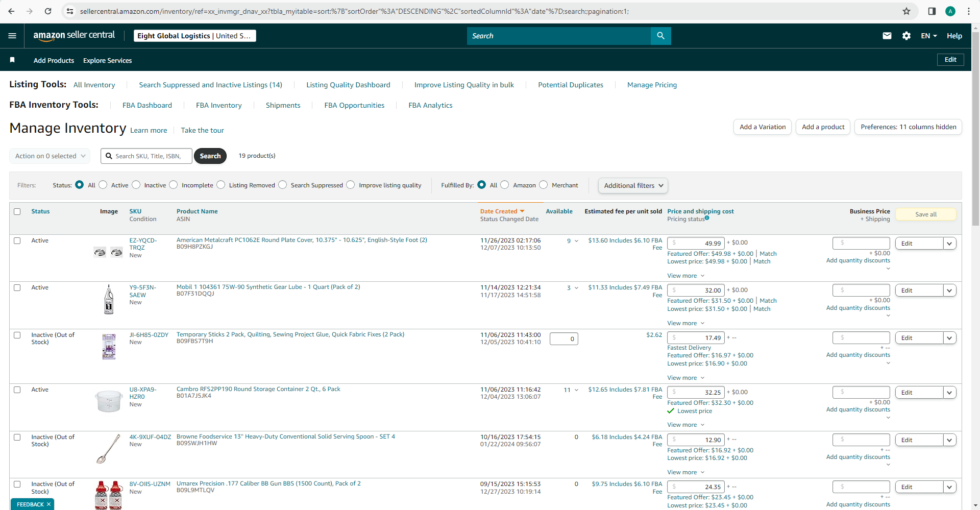The image size is (980, 510).
Task: Open the Listing Quality Dashboard
Action: pyautogui.click(x=348, y=85)
